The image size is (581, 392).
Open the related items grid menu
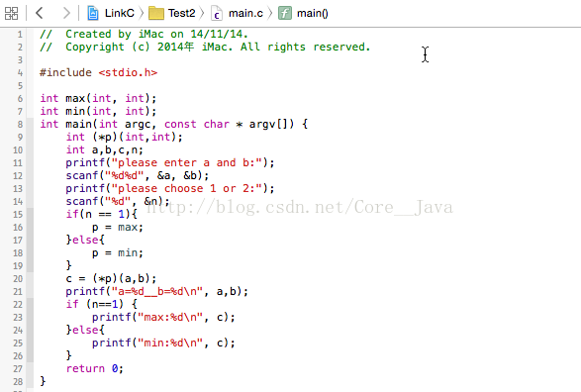[x=11, y=13]
